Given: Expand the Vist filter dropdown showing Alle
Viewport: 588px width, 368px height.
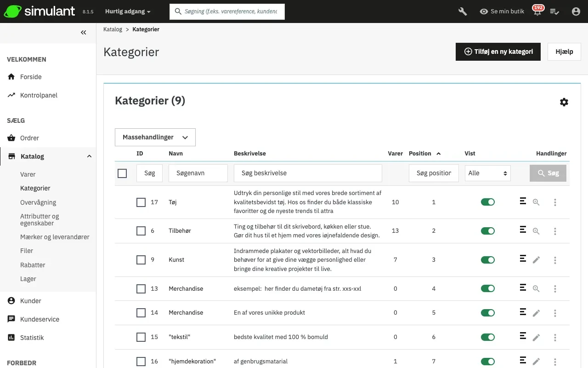Looking at the screenshot, I should pos(487,173).
